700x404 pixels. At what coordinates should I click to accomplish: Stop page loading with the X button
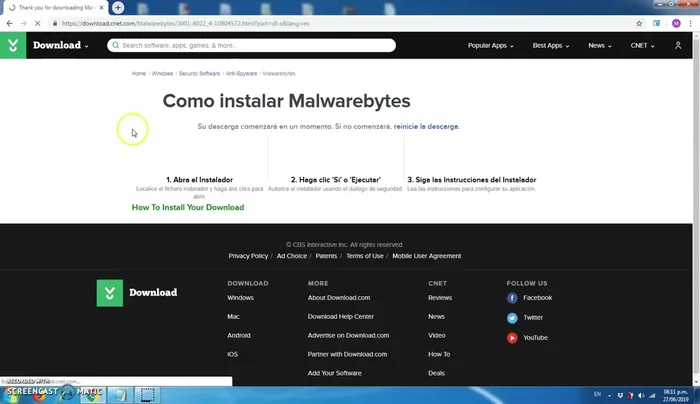[x=38, y=23]
